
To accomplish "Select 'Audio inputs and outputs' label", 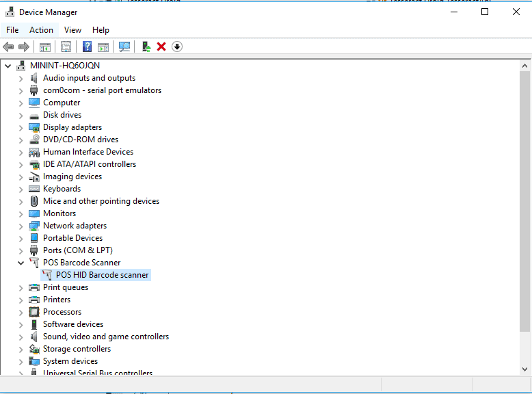I will [x=89, y=78].
